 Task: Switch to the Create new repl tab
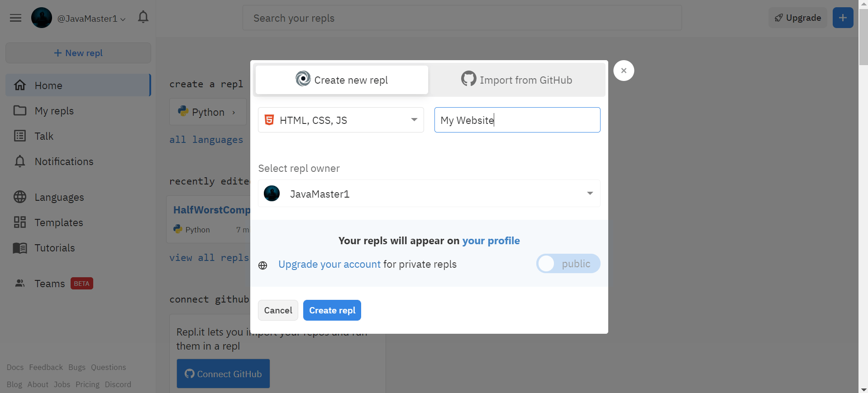point(342,80)
